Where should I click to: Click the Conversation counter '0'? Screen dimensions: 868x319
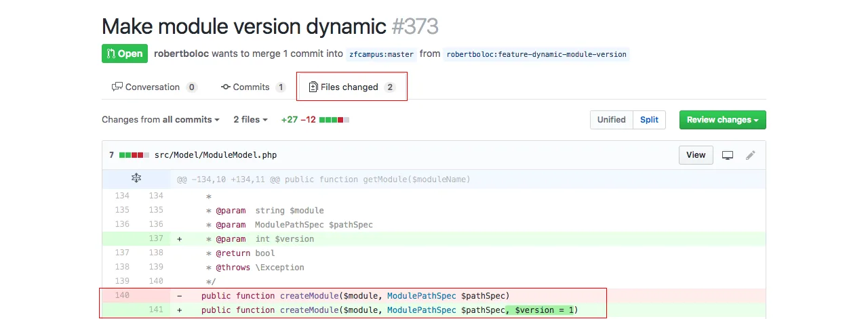pyautogui.click(x=191, y=87)
